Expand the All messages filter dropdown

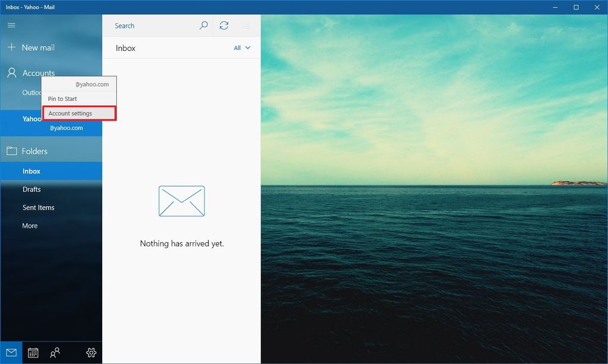coord(242,48)
